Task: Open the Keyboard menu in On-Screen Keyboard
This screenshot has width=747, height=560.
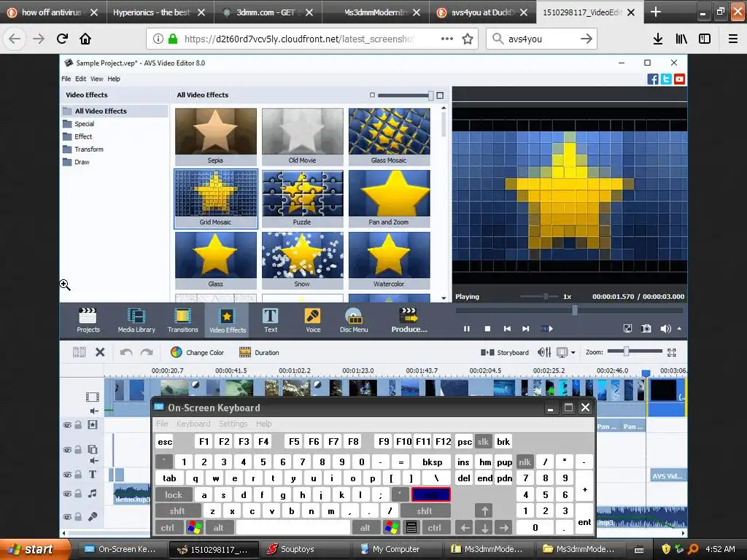Action: (193, 424)
